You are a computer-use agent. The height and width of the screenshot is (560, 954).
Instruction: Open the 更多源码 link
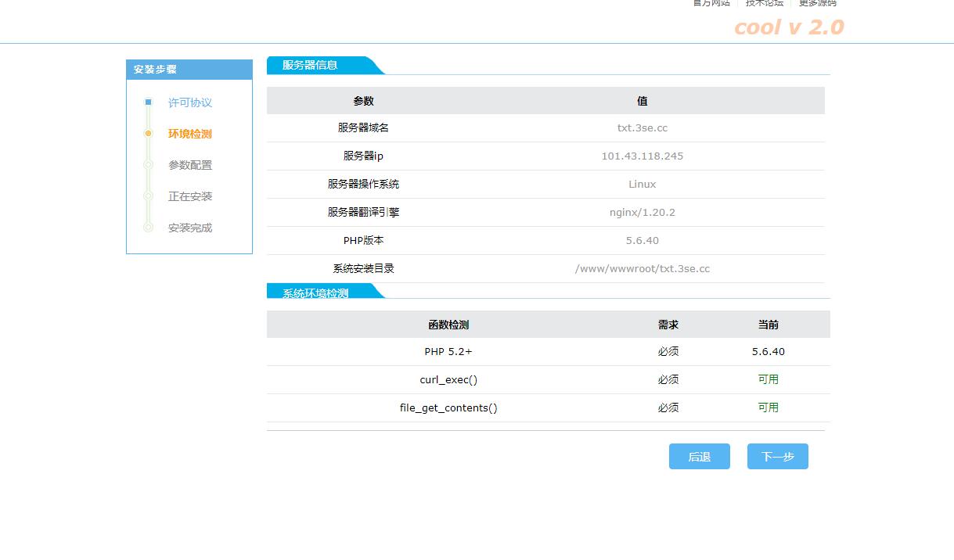817,3
